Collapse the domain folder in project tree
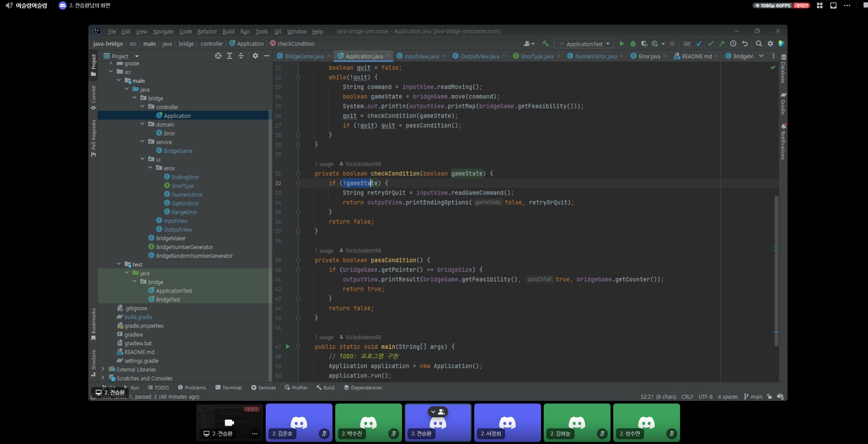 142,124
